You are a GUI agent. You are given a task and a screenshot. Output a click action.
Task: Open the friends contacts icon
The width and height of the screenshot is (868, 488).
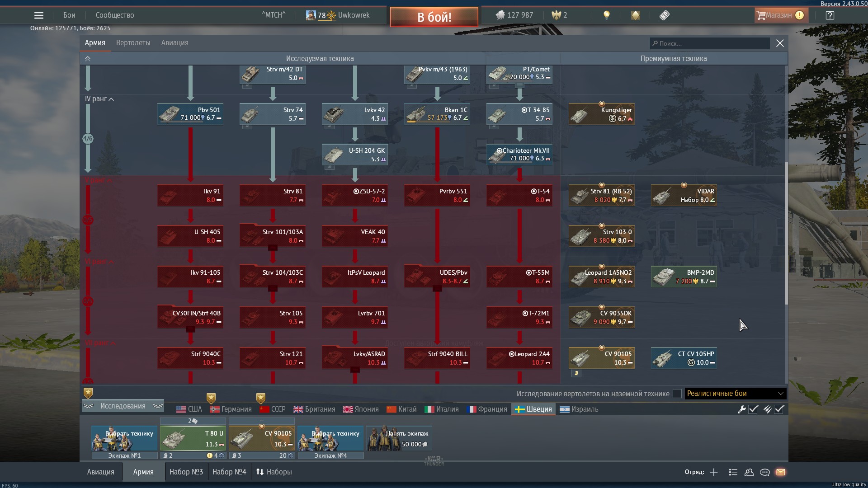(x=749, y=472)
